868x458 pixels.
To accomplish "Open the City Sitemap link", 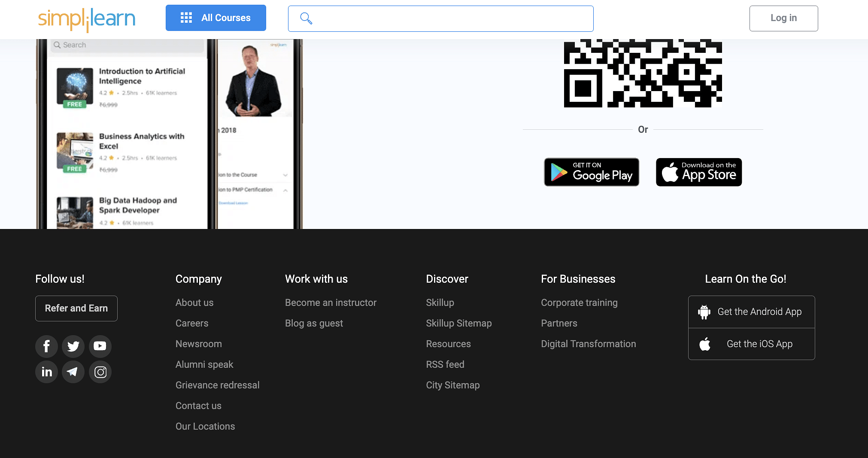I will (453, 385).
